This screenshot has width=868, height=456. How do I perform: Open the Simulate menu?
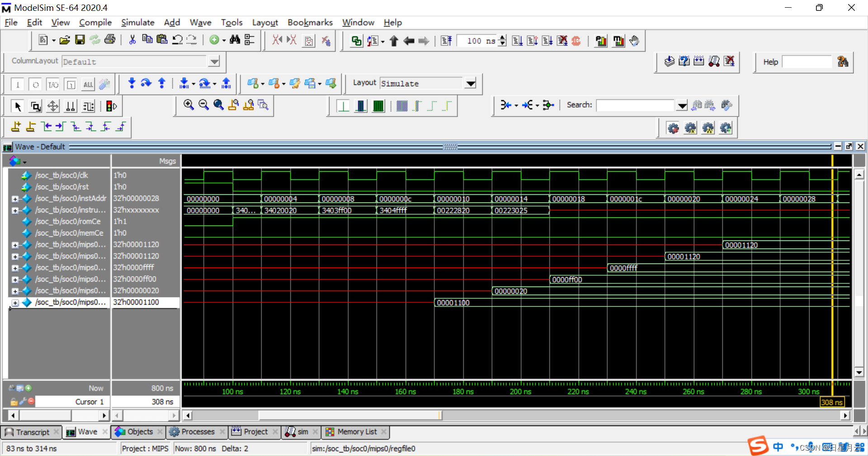click(x=137, y=22)
